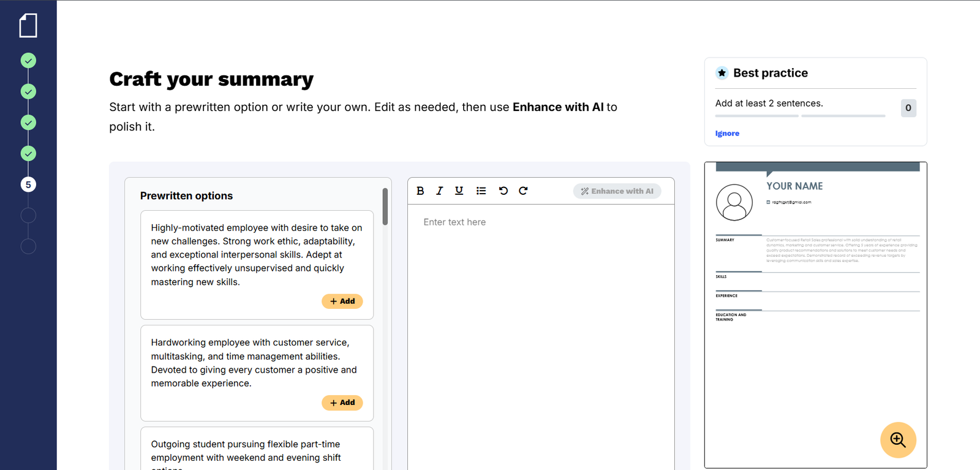This screenshot has height=470, width=980.
Task: Click the Add at least 2 sentences tip
Action: pyautogui.click(x=769, y=104)
